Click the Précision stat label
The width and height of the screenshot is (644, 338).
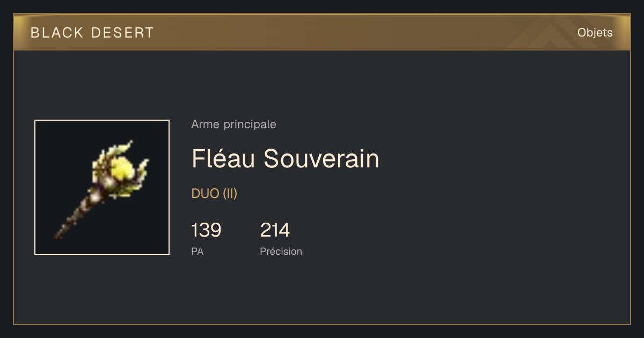point(281,251)
